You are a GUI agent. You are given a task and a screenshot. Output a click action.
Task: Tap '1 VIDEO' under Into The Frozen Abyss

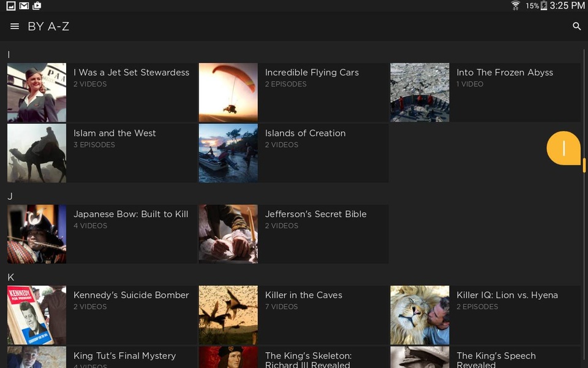(x=470, y=84)
